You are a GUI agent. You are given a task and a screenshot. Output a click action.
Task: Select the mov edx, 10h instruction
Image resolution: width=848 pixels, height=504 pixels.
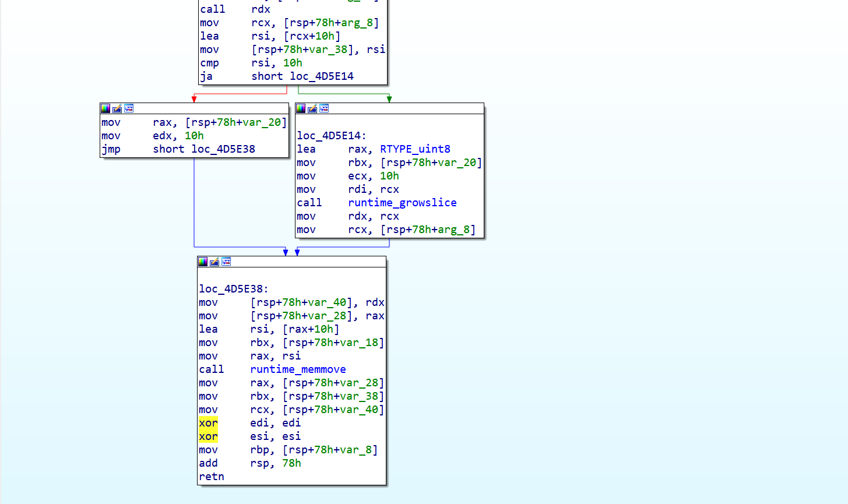click(x=153, y=136)
